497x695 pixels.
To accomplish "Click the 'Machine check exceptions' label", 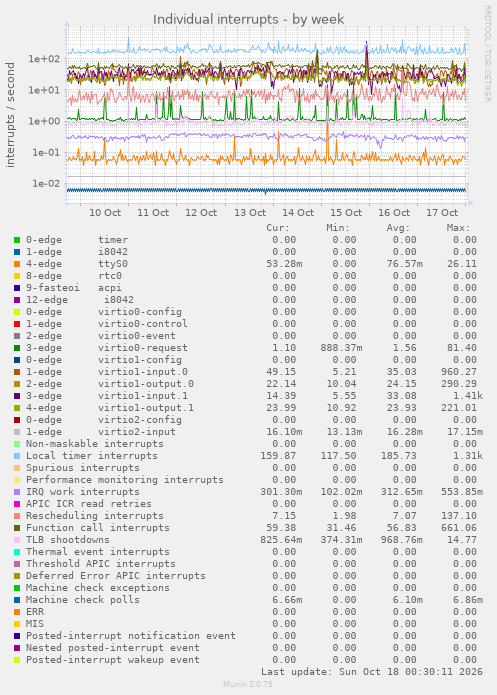I will coord(98,588).
